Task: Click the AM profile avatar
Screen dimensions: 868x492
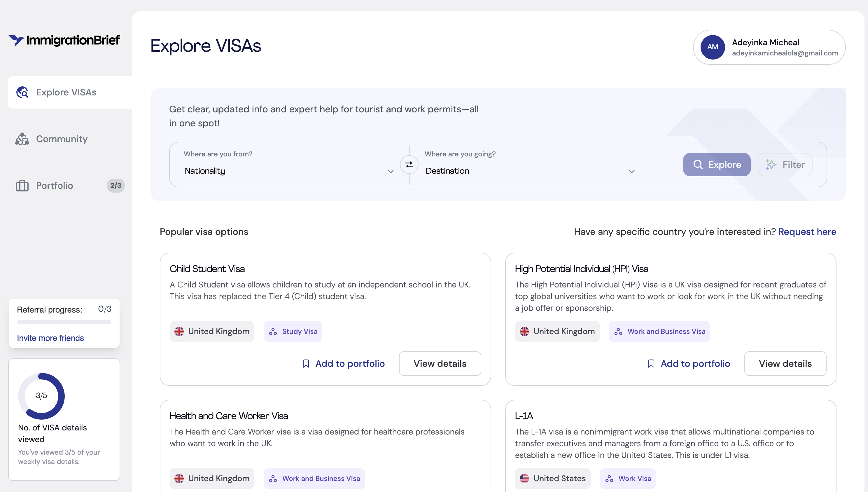Action: 712,47
